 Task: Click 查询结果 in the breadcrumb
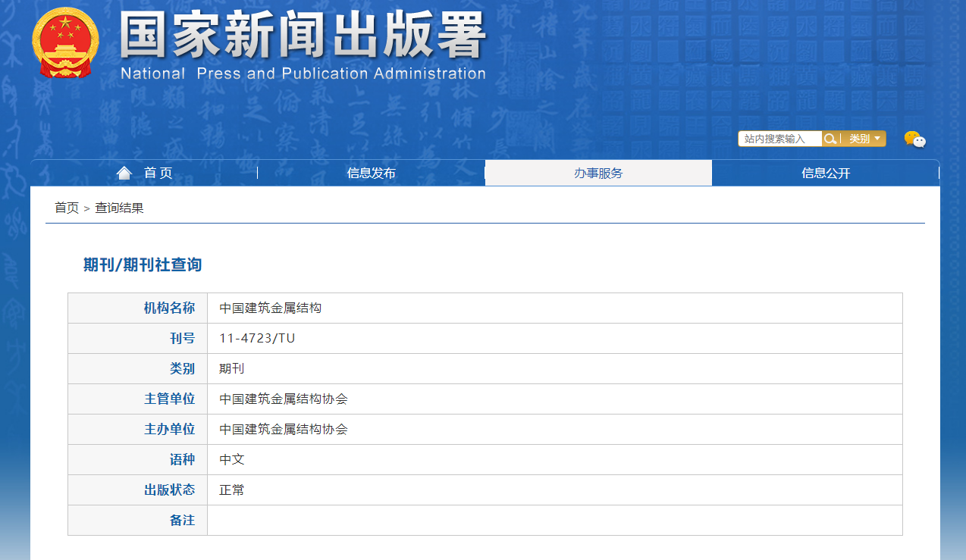pyautogui.click(x=119, y=208)
